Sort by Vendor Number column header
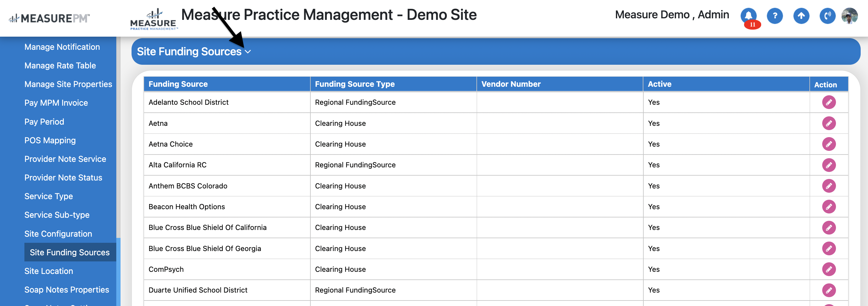The height and width of the screenshot is (306, 868). [560, 84]
